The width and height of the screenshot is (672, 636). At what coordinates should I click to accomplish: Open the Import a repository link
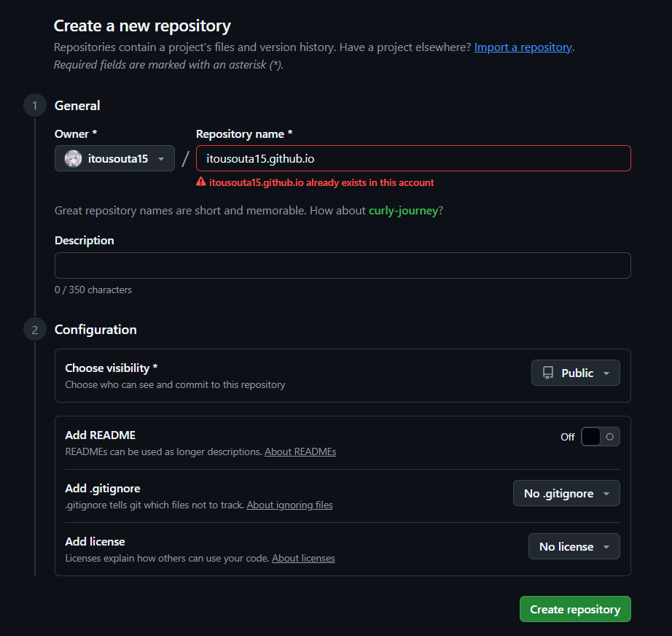523,47
